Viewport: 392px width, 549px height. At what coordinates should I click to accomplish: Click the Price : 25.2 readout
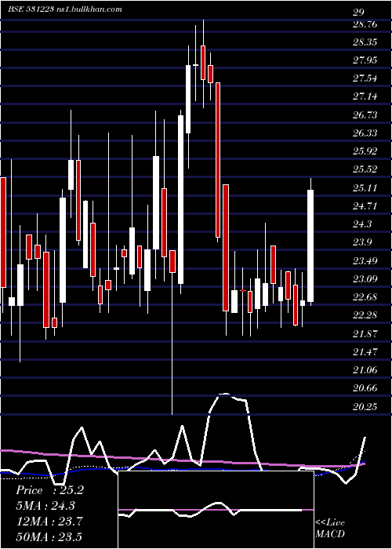tap(49, 490)
